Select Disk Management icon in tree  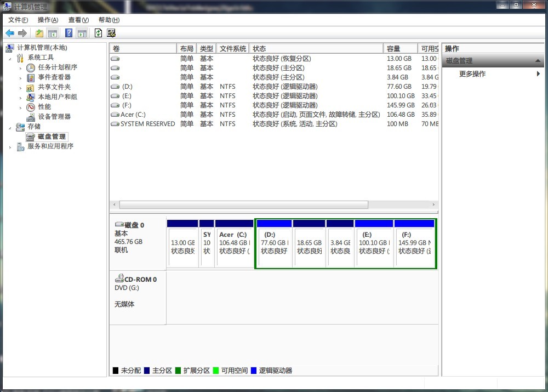(x=31, y=137)
